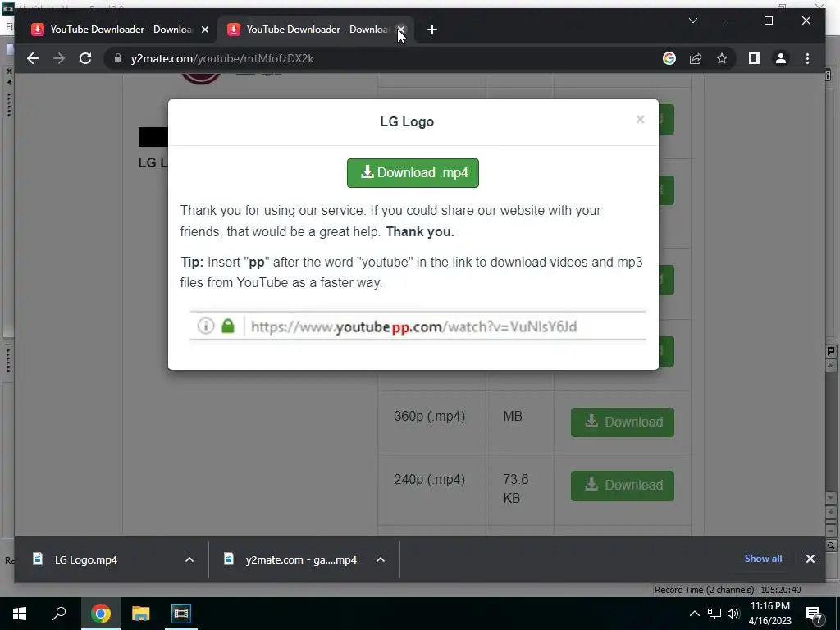840x630 pixels.
Task: Open Windows search from the taskbar
Action: pyautogui.click(x=59, y=614)
